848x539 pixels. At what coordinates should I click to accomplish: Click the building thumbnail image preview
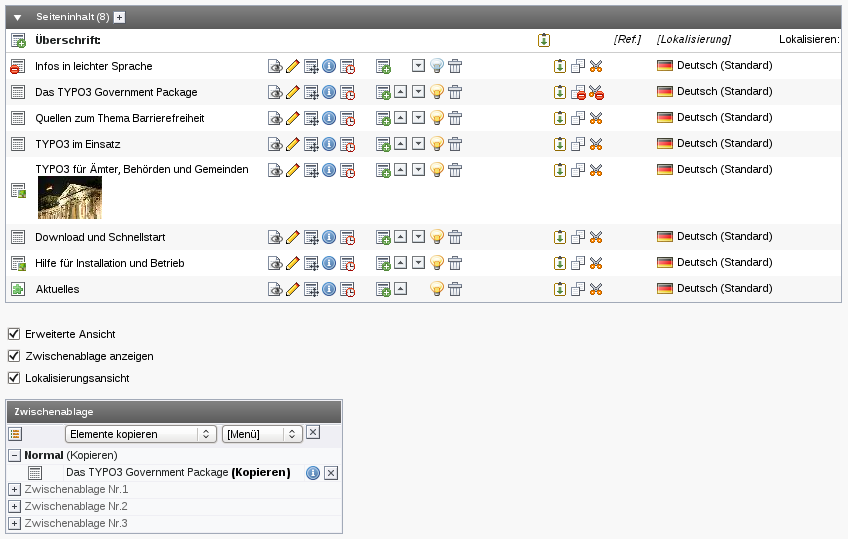70,198
